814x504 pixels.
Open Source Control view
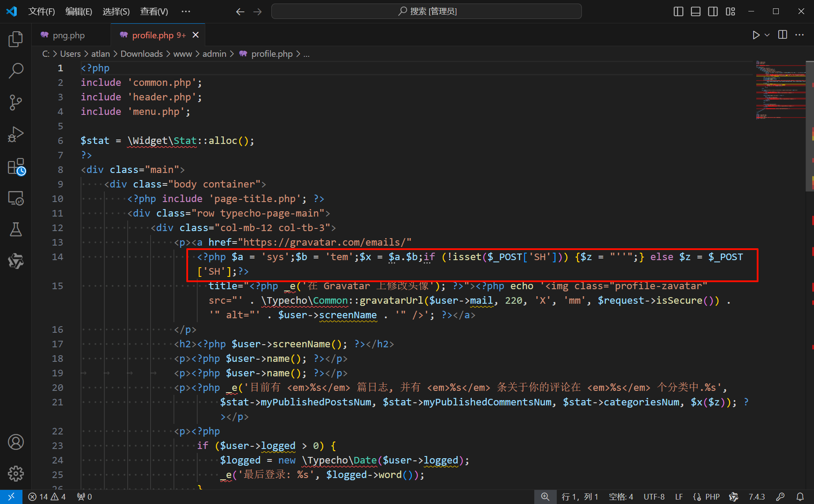coord(16,102)
